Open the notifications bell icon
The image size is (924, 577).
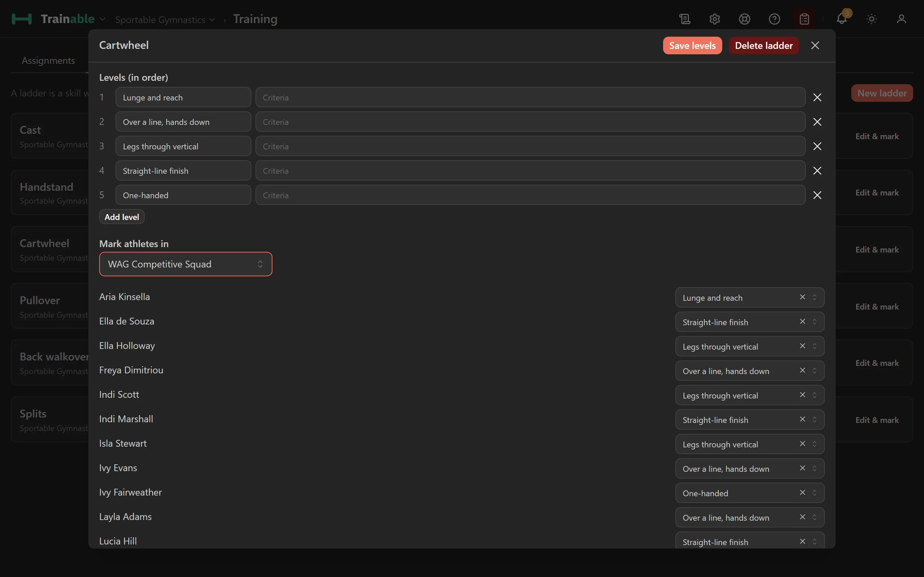coord(841,19)
